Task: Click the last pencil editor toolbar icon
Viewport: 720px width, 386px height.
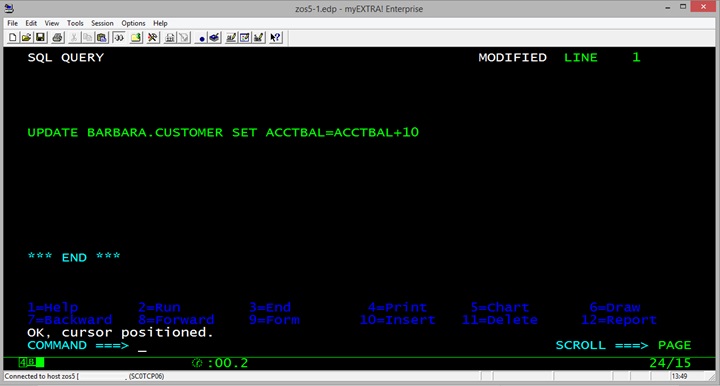Action: pos(259,38)
